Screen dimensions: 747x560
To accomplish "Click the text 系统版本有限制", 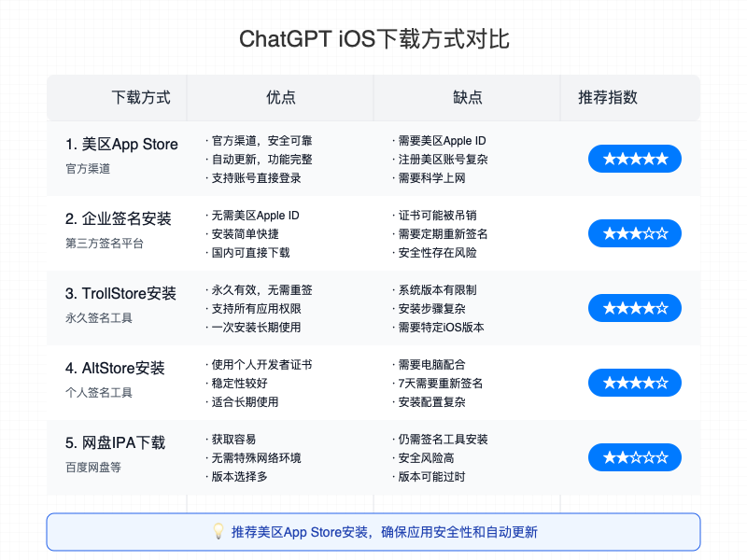I will (x=437, y=290).
